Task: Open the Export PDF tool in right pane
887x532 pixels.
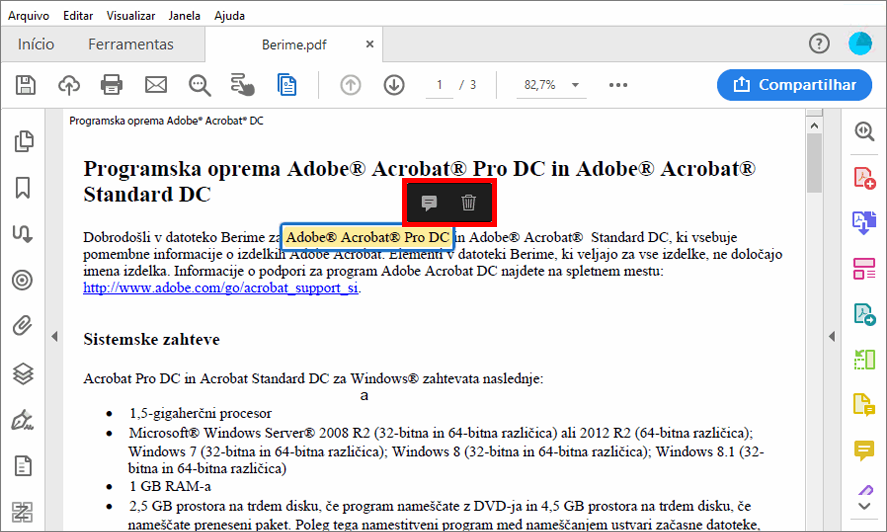Action: [x=864, y=314]
